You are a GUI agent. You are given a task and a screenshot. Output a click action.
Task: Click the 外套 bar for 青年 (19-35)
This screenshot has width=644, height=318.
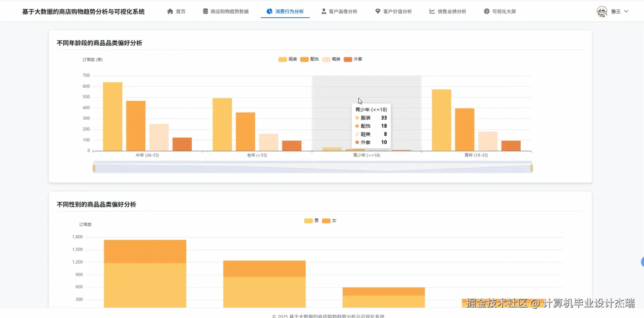pyautogui.click(x=511, y=146)
